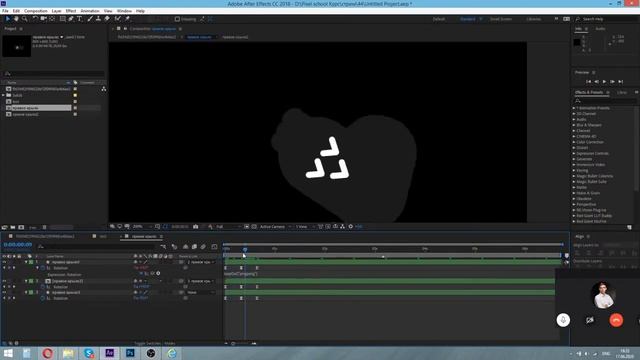Select the Rotation tool

point(36,19)
